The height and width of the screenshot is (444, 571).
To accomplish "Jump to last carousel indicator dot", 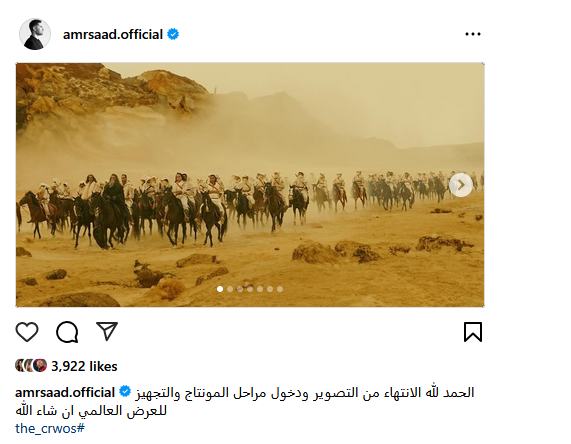I will tap(280, 289).
